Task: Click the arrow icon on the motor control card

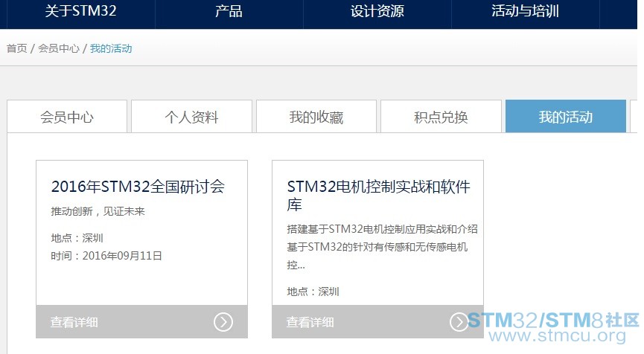Action: [459, 322]
